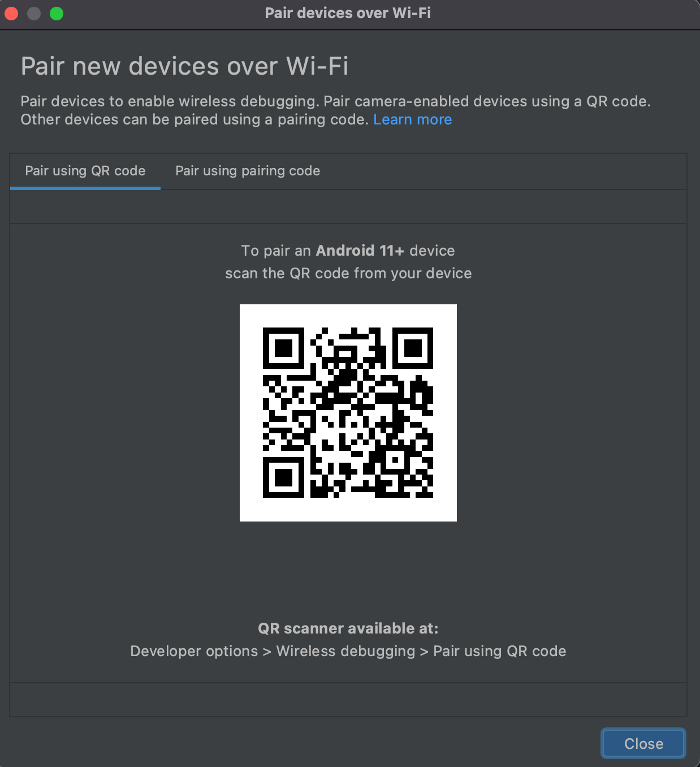The image size is (700, 767).
Task: Click the center of the QR code
Action: coord(348,413)
